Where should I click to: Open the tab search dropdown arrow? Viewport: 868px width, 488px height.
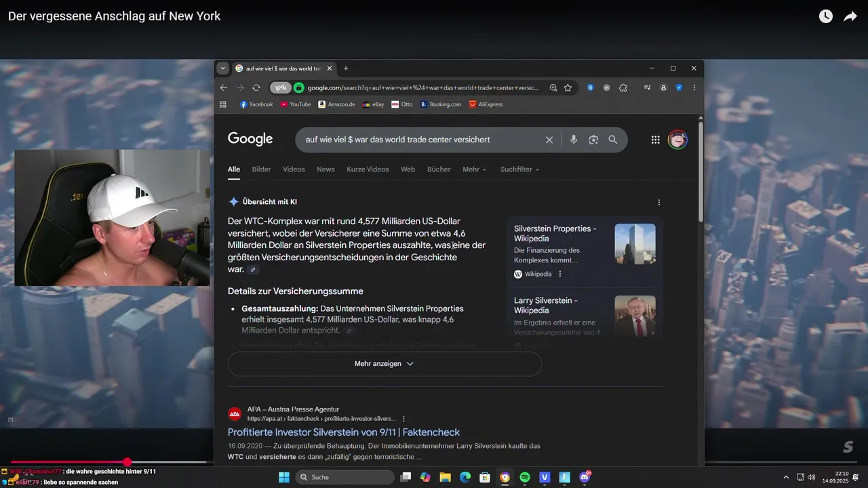(x=223, y=68)
